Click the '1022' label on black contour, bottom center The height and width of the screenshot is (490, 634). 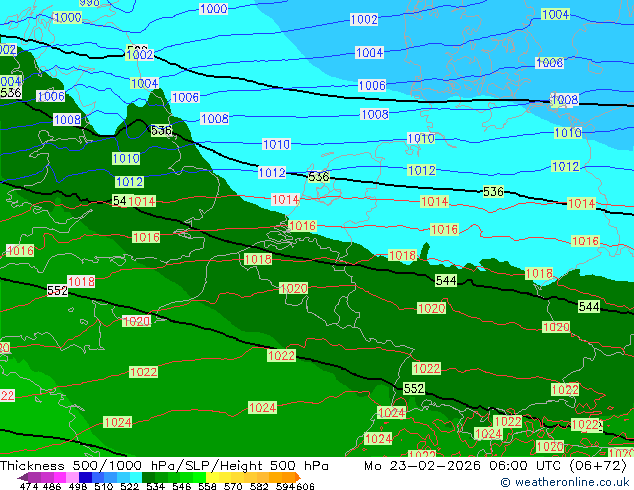click(281, 356)
